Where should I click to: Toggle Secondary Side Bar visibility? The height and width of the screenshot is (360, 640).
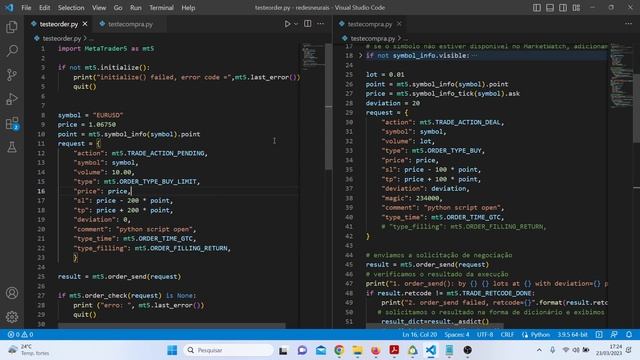click(x=563, y=8)
